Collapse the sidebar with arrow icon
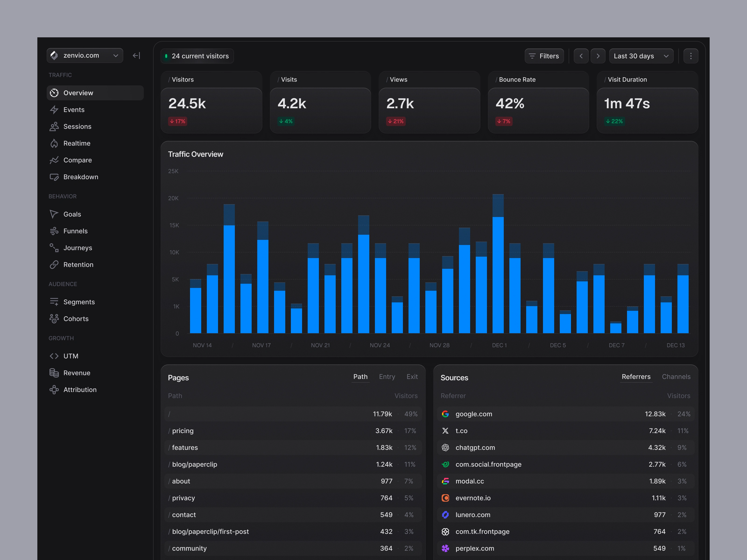The height and width of the screenshot is (560, 747). point(136,56)
